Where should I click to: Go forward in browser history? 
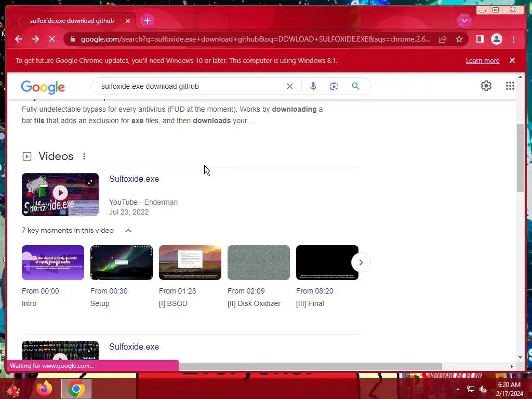35,39
